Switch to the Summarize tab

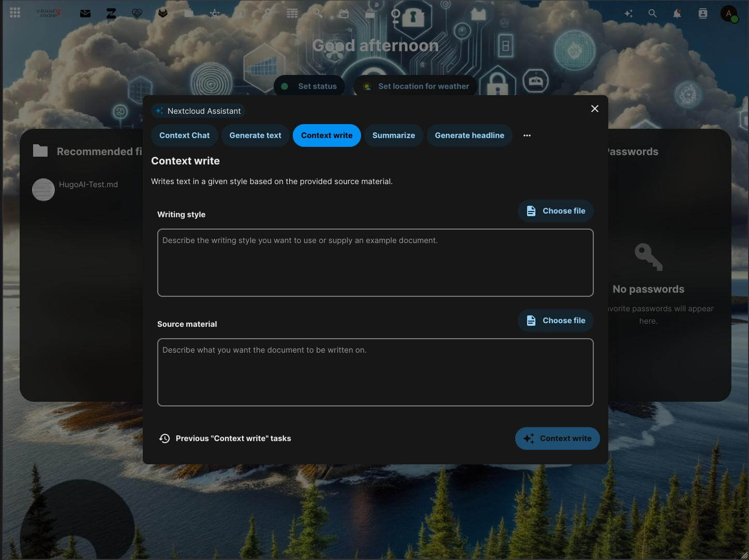coord(394,135)
